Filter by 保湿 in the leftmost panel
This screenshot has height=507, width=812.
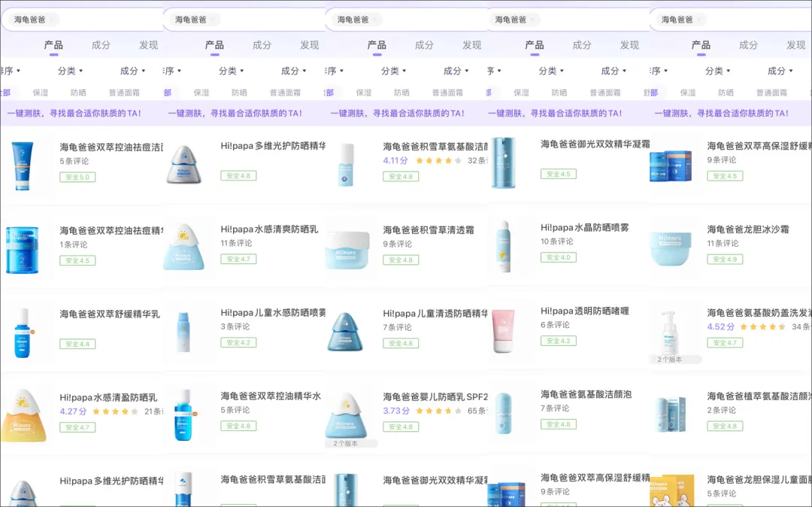click(41, 93)
